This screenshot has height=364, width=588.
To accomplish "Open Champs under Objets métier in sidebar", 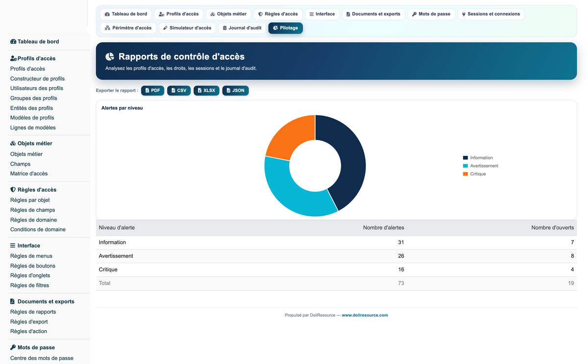I will 20,164.
